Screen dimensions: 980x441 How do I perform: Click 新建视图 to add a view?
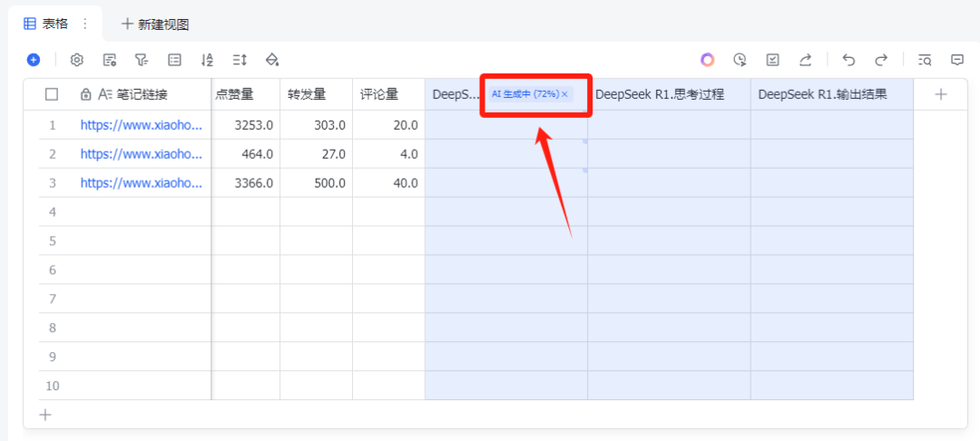[x=155, y=24]
